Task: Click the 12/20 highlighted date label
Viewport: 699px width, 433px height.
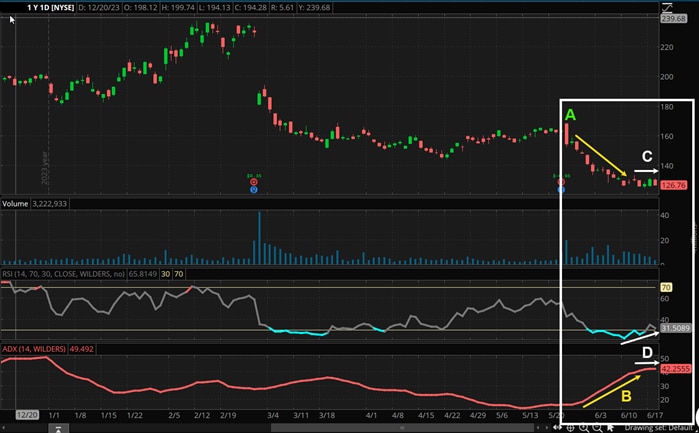Action: (27, 415)
